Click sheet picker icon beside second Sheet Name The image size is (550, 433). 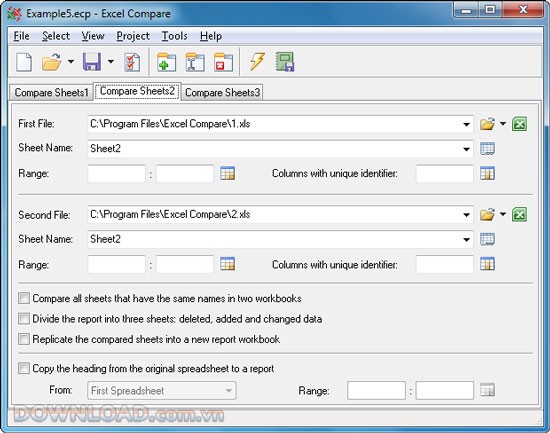click(487, 239)
